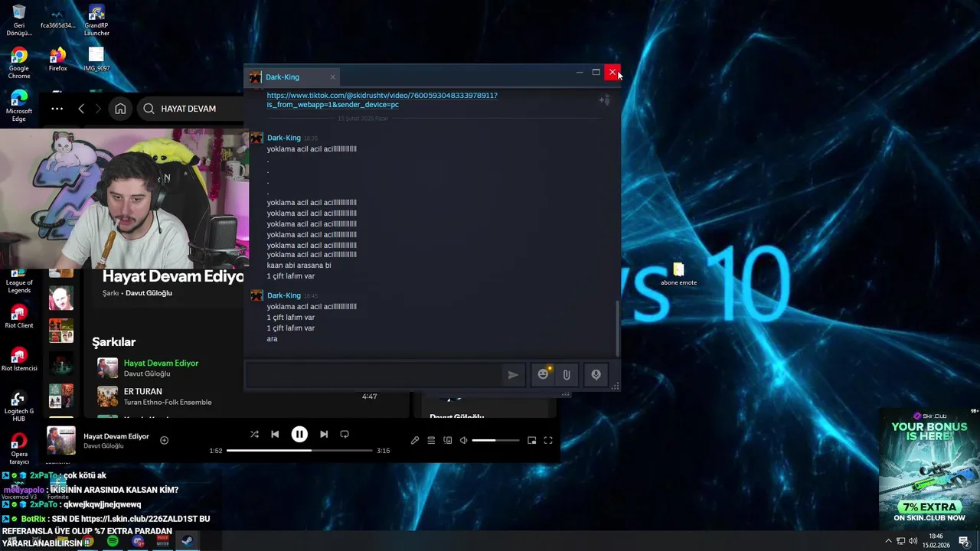Open the Spotify queue view
The width and height of the screenshot is (980, 551).
431,440
